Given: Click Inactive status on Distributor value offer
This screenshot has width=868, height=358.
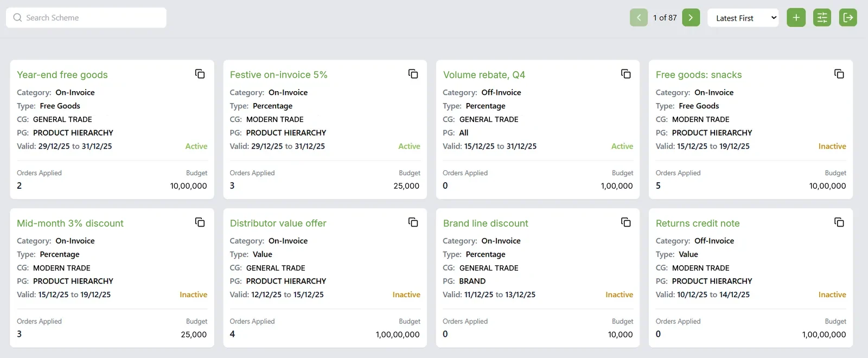Looking at the screenshot, I should coord(406,295).
